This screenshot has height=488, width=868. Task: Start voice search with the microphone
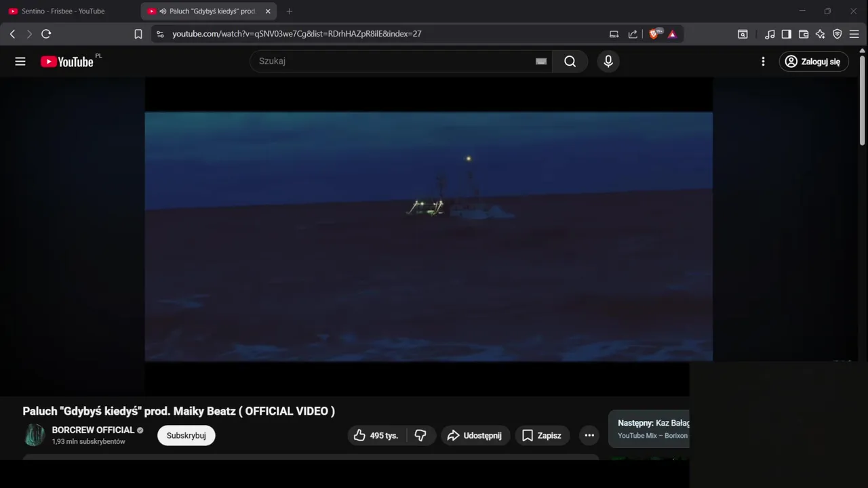click(608, 62)
